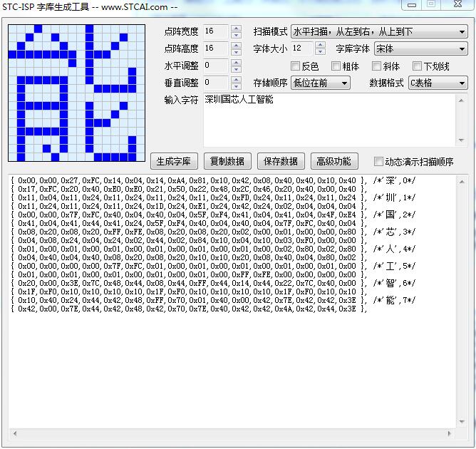Click left arrow of horizontal output scrollbar
The width and height of the screenshot is (476, 449).
pyautogui.click(x=14, y=433)
